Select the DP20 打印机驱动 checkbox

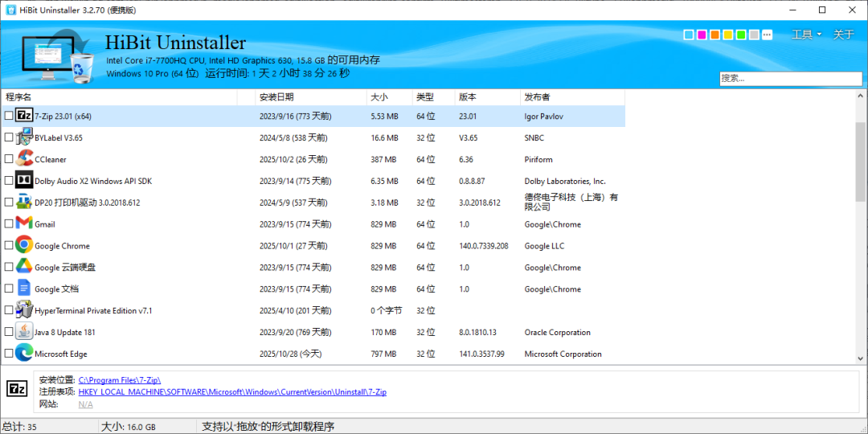click(x=8, y=202)
